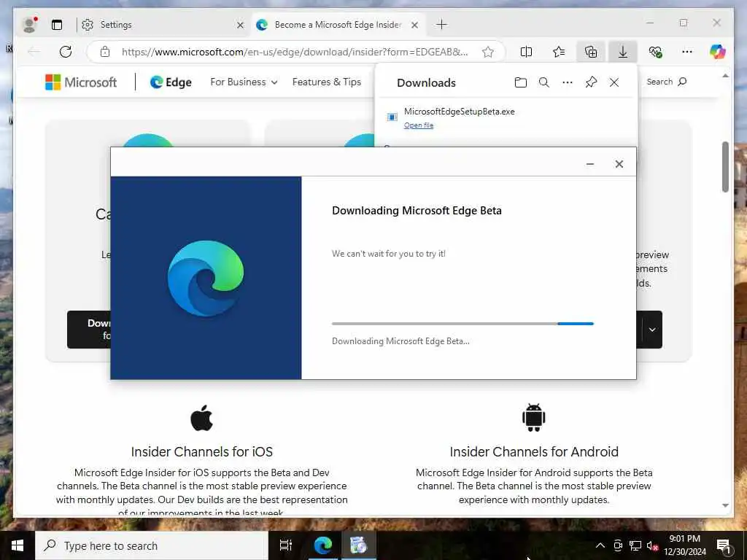Close the Downloads panel

click(x=614, y=82)
